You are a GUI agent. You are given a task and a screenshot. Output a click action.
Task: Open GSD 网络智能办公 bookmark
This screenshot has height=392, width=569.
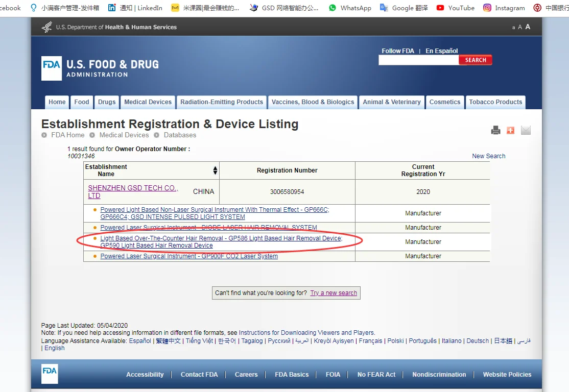pyautogui.click(x=284, y=8)
